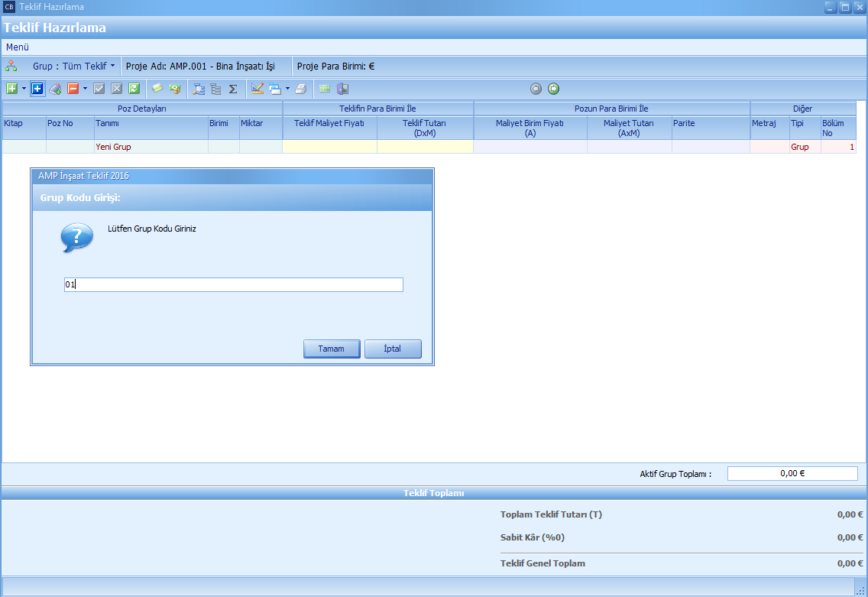Click the green plus add icon

[x=11, y=89]
